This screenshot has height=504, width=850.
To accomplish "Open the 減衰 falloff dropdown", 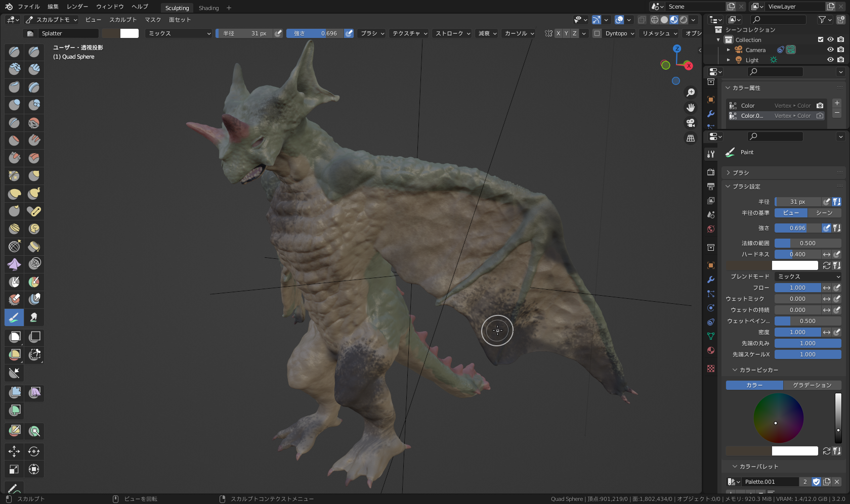I will pos(487,33).
